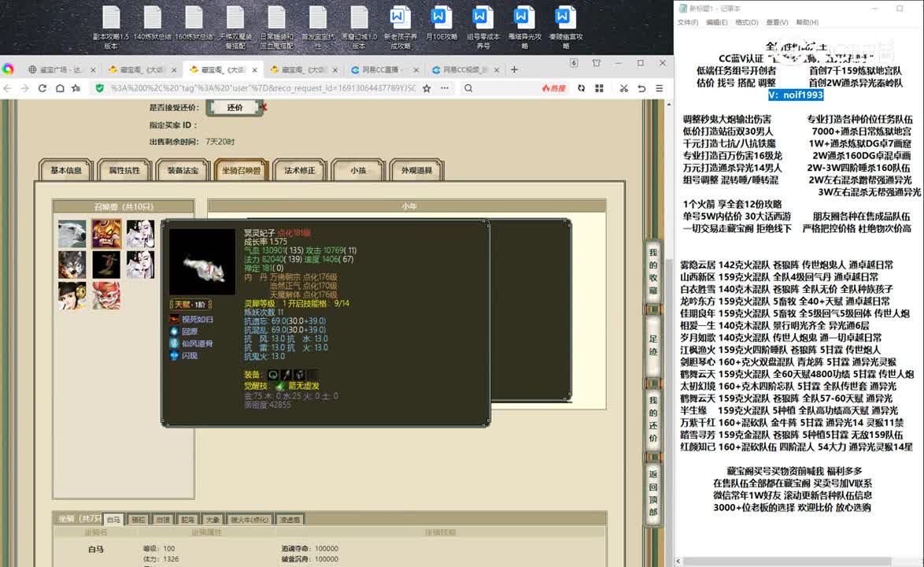This screenshot has width=924, height=567.
Task: Click the '天赋·1阶' badge under pet portrait
Action: 190,304
